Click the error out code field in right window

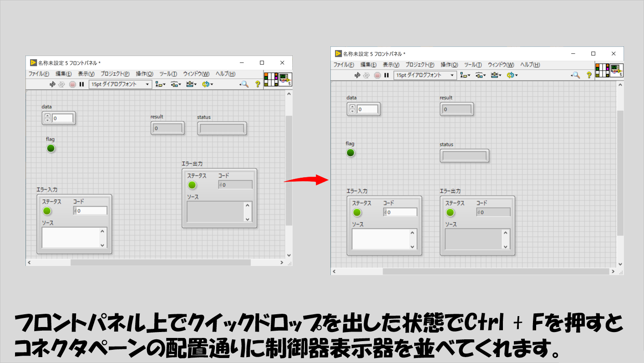point(493,212)
